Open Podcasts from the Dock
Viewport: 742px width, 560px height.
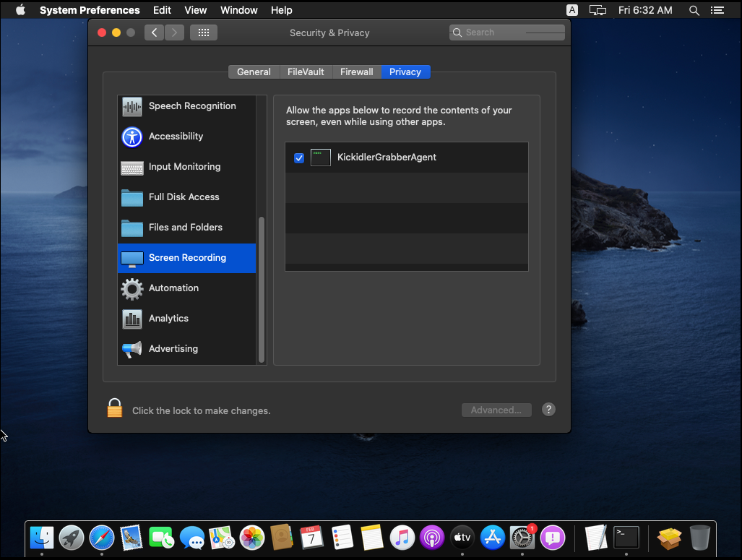click(432, 538)
